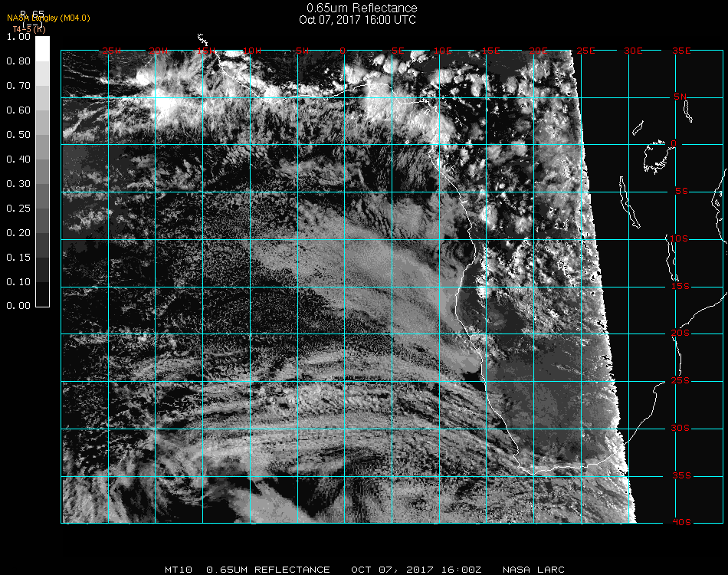Click the "0.65um Reflectance" title text

click(362, 8)
